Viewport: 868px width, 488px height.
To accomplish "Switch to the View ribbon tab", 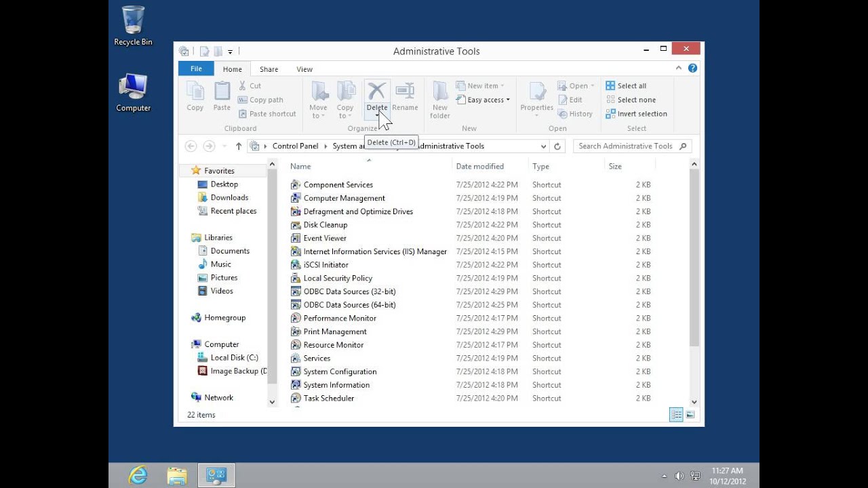I will point(304,69).
